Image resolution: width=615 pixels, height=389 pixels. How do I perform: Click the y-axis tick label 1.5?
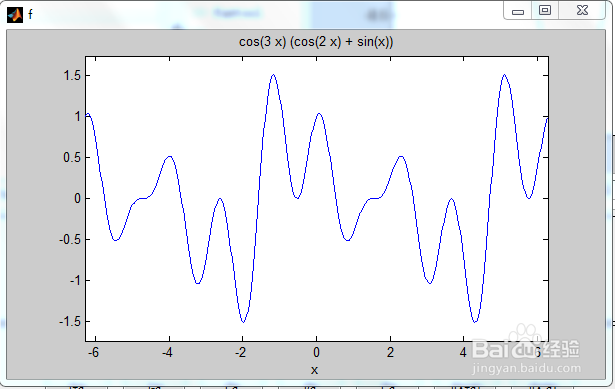(72, 75)
